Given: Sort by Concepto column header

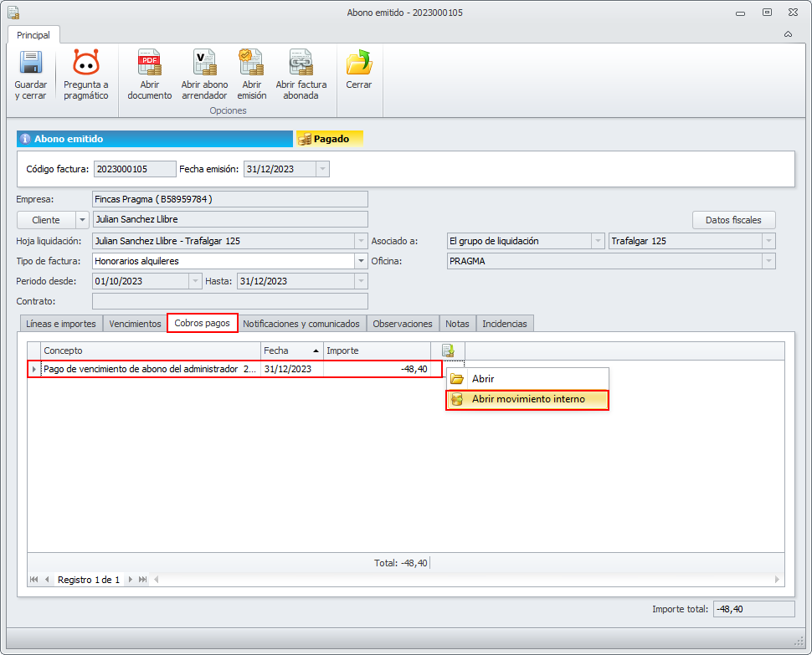Looking at the screenshot, I should [x=151, y=351].
